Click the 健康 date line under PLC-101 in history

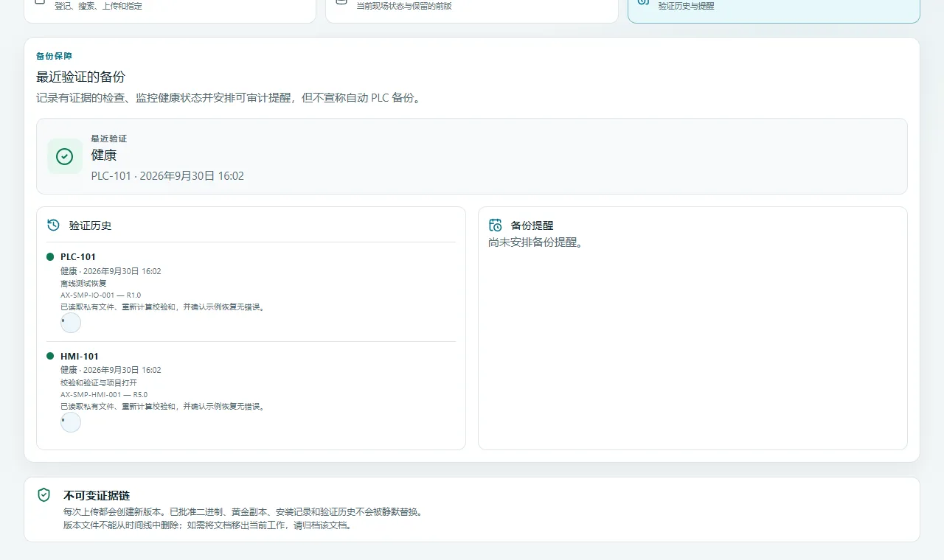click(x=111, y=271)
